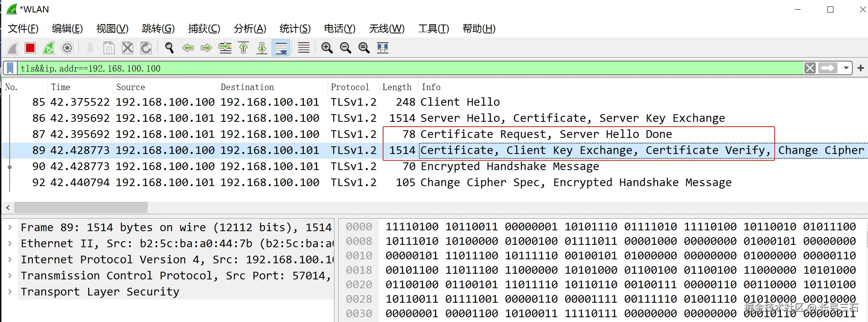This screenshot has height=322, width=868.
Task: Click the grayed save capture file icon
Action: click(x=109, y=48)
